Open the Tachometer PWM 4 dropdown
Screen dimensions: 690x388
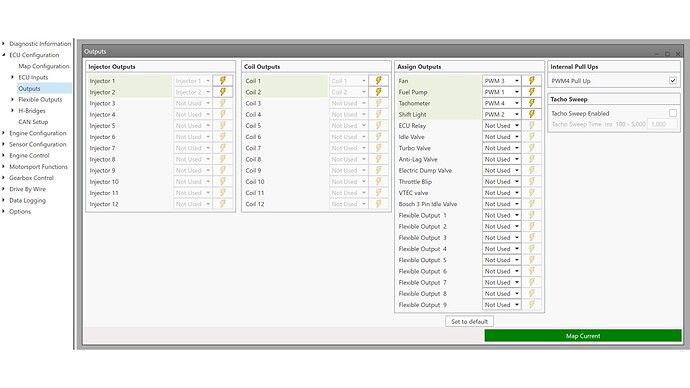(502, 103)
